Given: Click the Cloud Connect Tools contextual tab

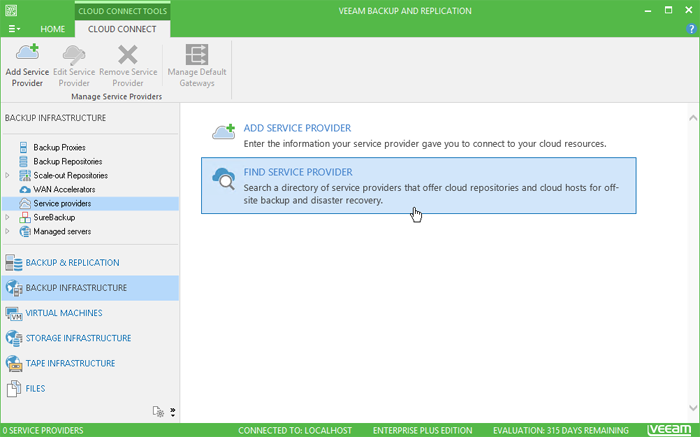Looking at the screenshot, I should (x=122, y=11).
